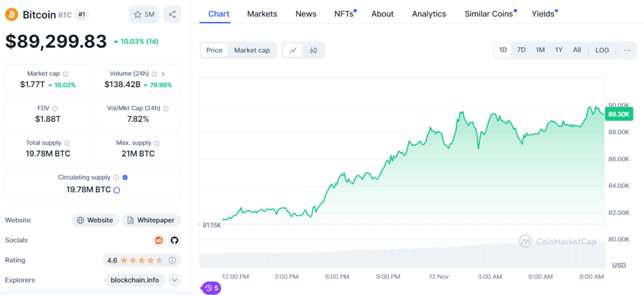
Task: Switch to line chart view icon
Action: click(293, 50)
